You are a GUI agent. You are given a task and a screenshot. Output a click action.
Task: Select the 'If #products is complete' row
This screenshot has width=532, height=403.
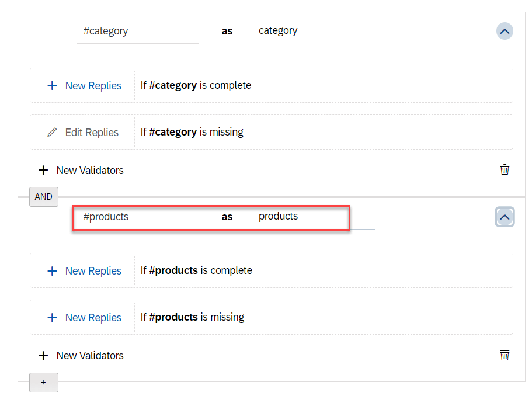point(323,270)
